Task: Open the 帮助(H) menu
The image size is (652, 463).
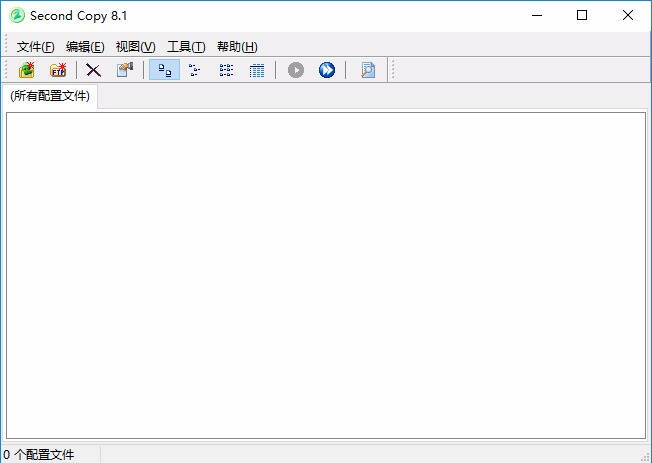Action: coord(237,47)
